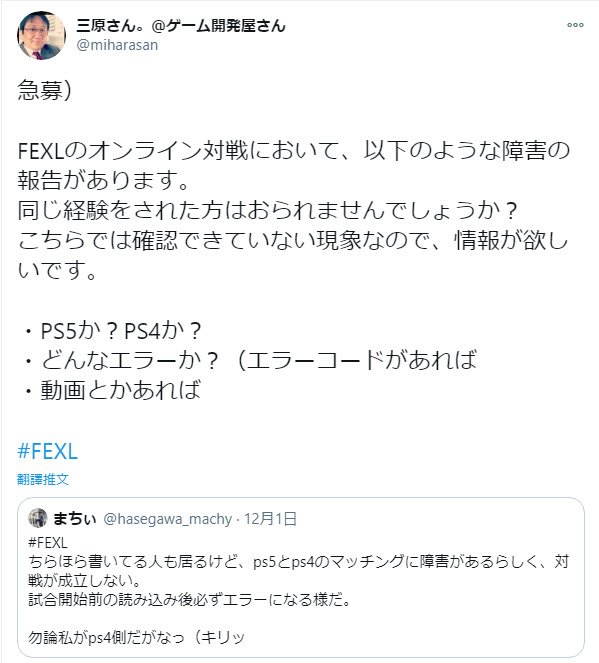Click the #FEXL hashtag inside the quoted tweet
Screen dimensions: 599x663
48,542
